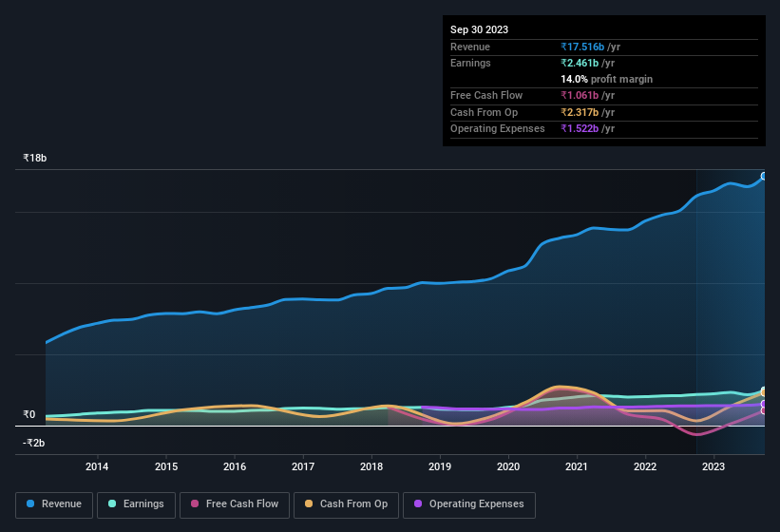Viewport: 780px width, 532px height.
Task: Click the Earnings endpoint marker on chart
Action: pyautogui.click(x=764, y=390)
